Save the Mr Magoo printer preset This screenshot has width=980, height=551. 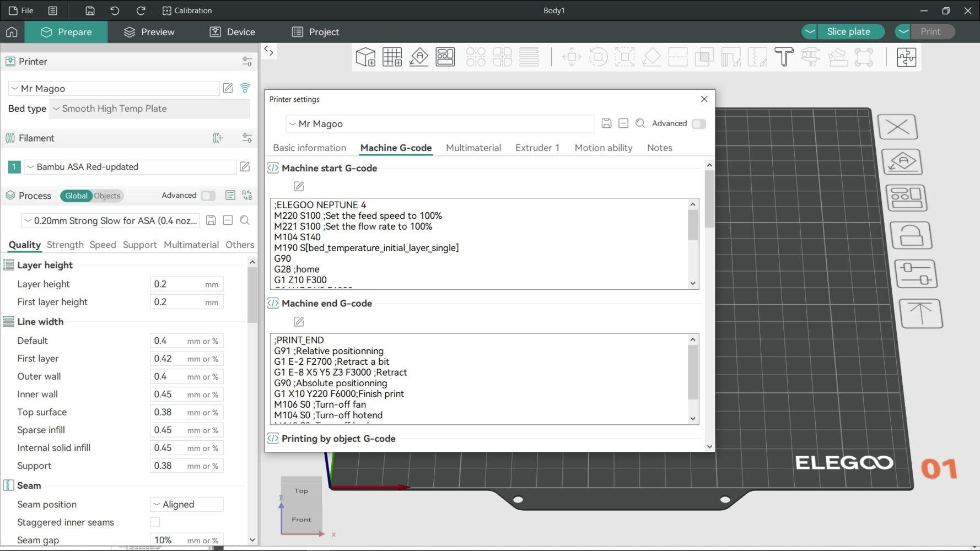pos(606,123)
